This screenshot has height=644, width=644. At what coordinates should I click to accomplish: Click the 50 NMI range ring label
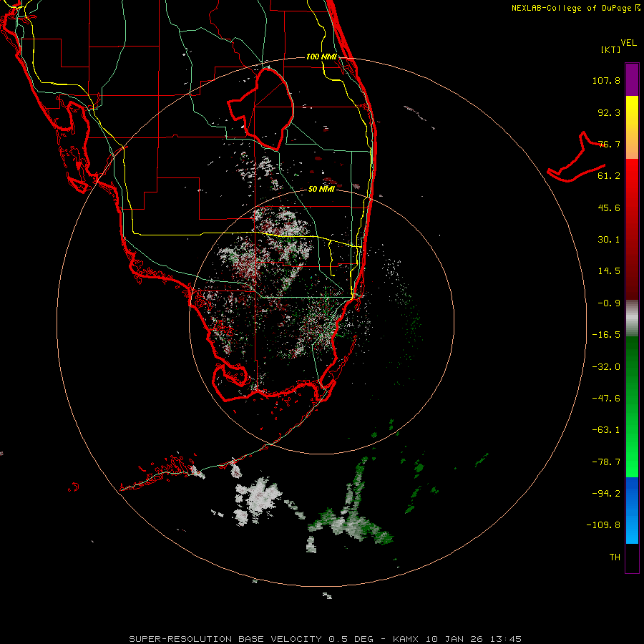321,189
